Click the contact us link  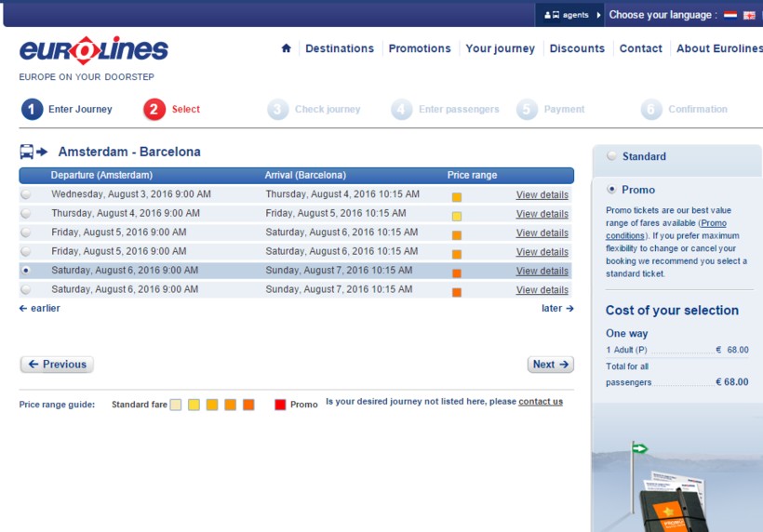click(541, 402)
